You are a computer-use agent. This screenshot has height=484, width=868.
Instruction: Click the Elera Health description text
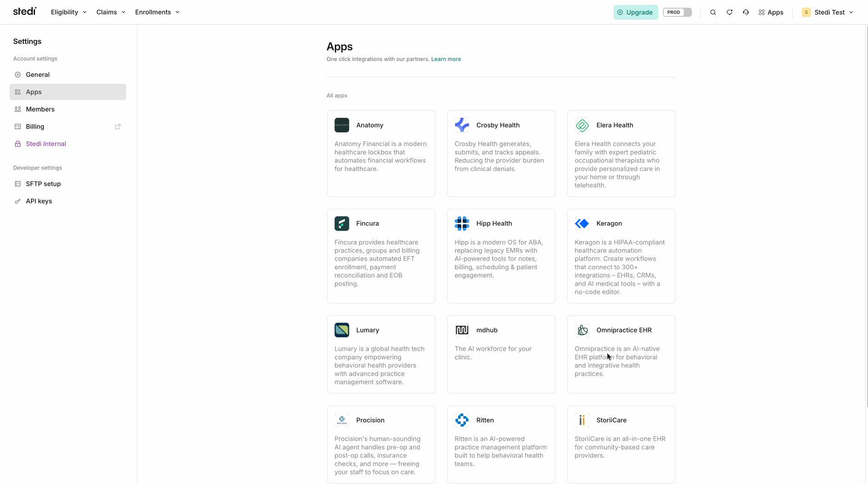617,164
